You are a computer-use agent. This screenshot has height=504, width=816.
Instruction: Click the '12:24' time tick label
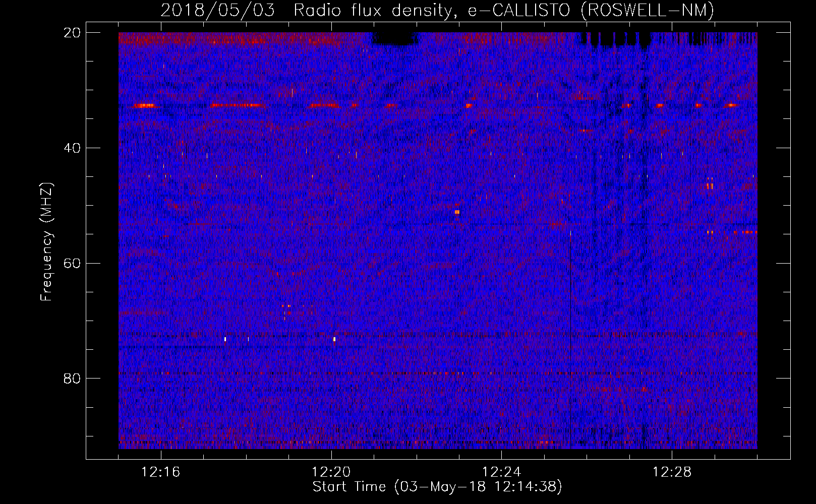502,472
